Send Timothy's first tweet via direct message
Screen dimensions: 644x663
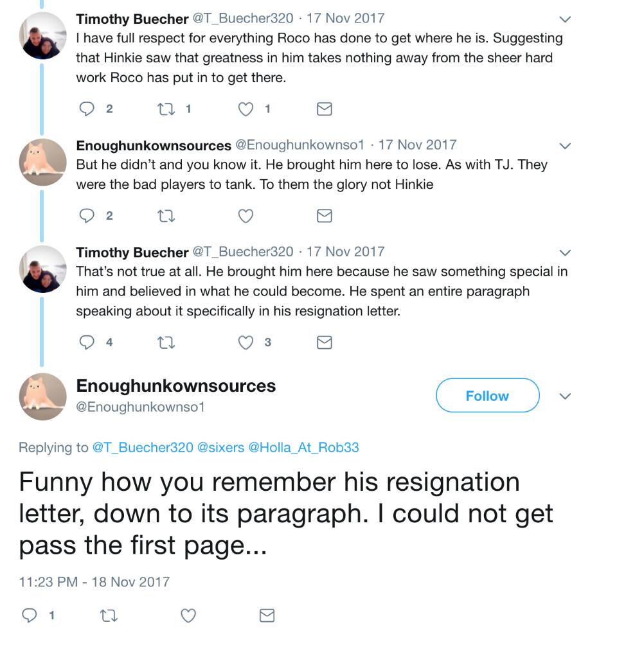coord(325,109)
